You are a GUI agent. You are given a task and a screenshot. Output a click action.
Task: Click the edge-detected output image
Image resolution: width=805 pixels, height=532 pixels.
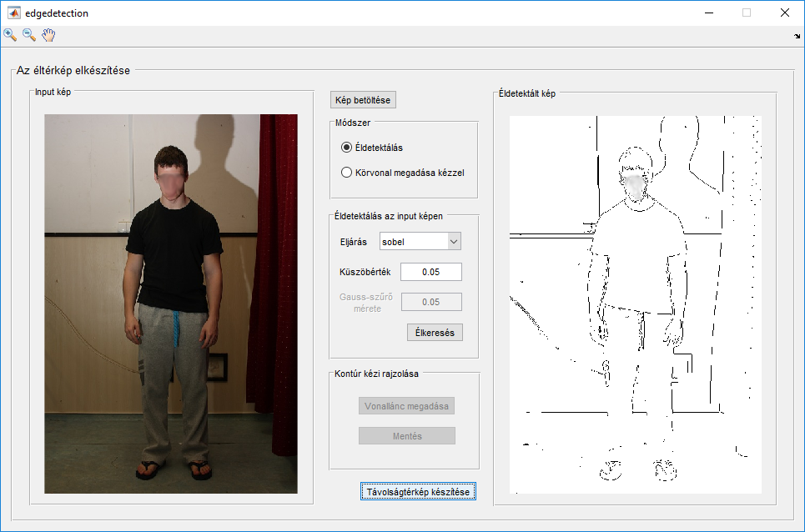pyautogui.click(x=636, y=304)
